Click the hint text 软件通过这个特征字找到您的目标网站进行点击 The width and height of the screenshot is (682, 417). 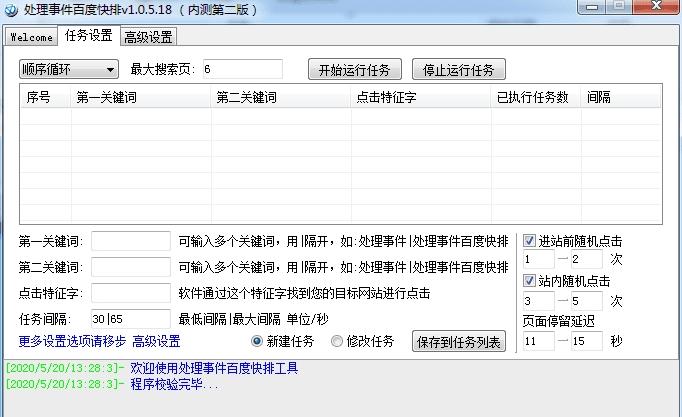[x=304, y=293]
